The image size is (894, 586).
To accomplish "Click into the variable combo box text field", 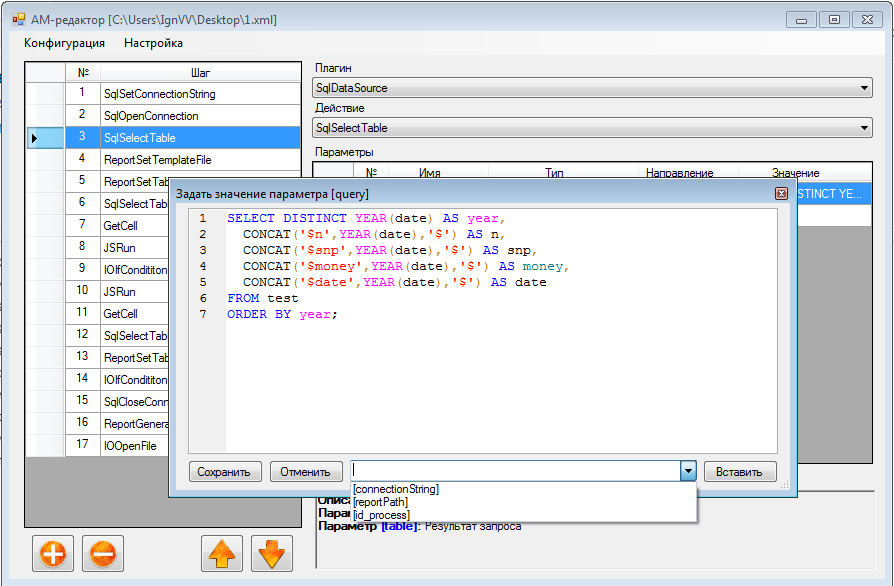I will [515, 471].
